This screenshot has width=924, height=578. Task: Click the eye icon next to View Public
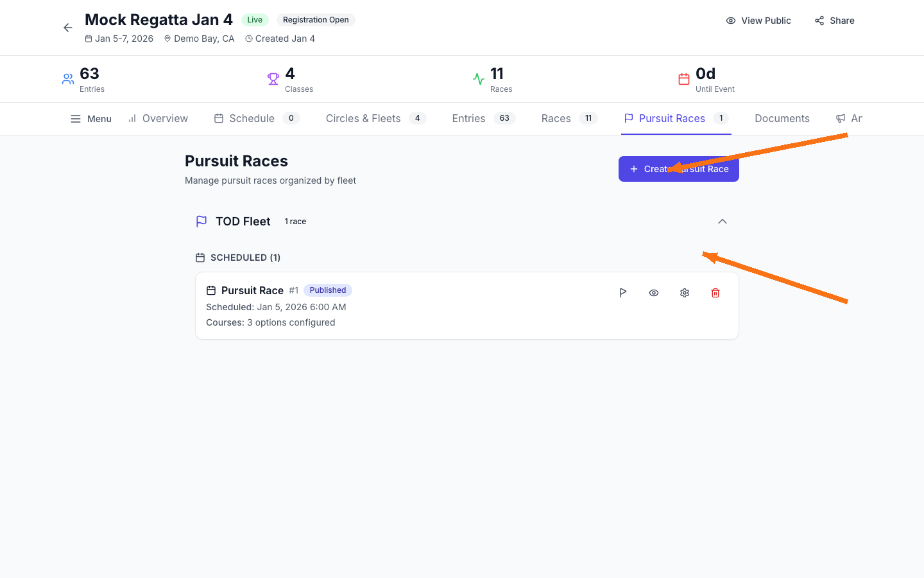(x=731, y=20)
